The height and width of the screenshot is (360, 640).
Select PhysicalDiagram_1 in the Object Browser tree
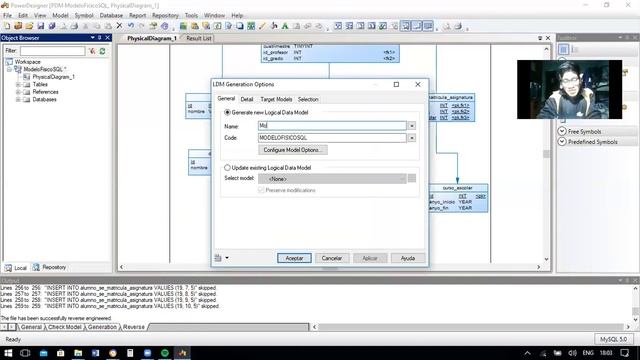click(x=53, y=77)
